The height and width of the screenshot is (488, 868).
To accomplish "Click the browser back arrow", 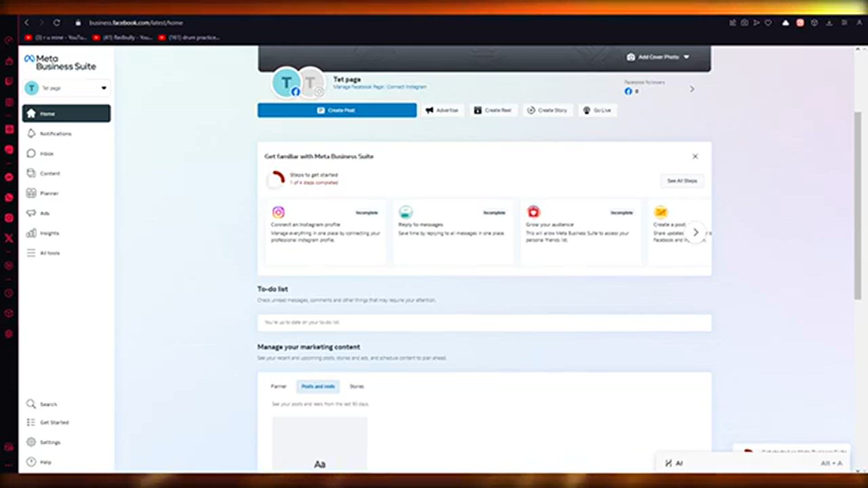I will 27,23.
